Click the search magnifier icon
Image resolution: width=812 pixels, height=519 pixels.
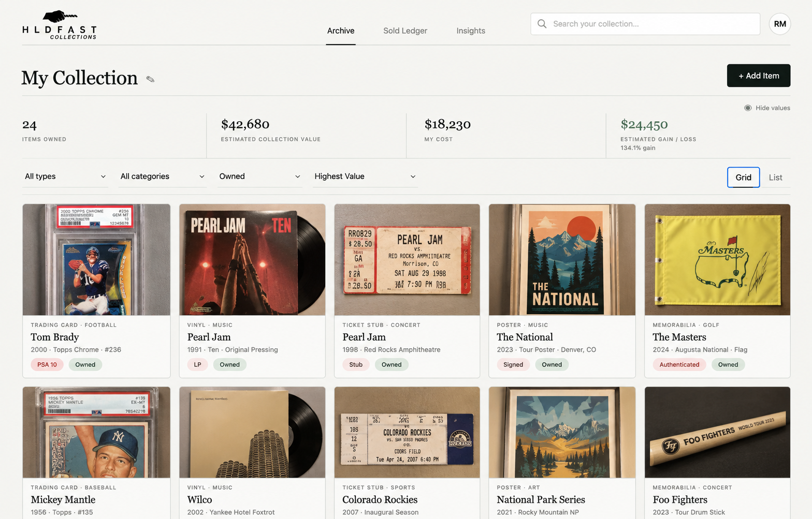(542, 24)
